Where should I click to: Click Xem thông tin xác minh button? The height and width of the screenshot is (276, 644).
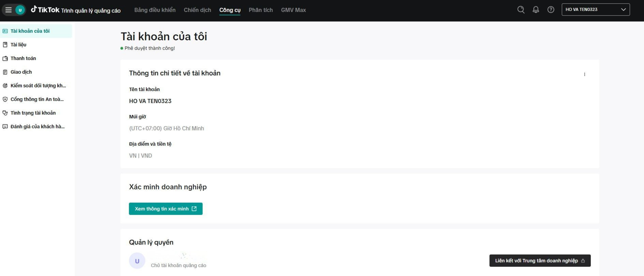coord(165,209)
